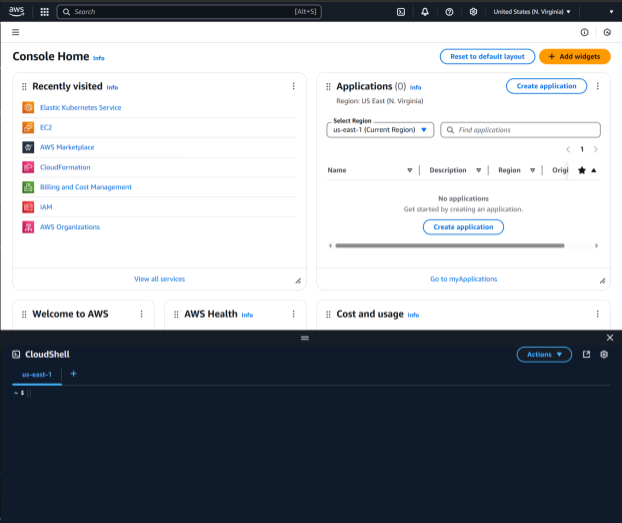Open the Elastic Kubernetes Service link
This screenshot has width=622, height=523.
click(81, 108)
